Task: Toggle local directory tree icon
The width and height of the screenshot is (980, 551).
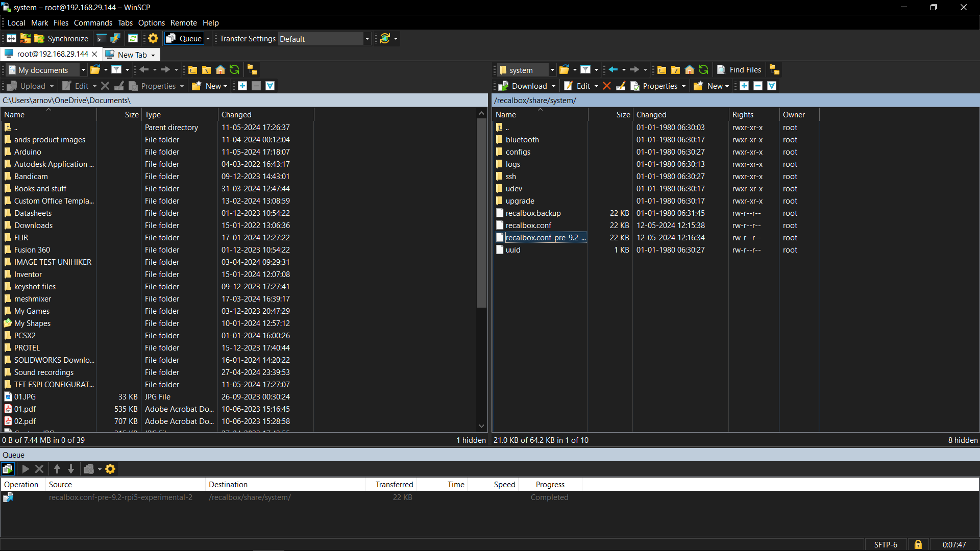Action: click(252, 70)
